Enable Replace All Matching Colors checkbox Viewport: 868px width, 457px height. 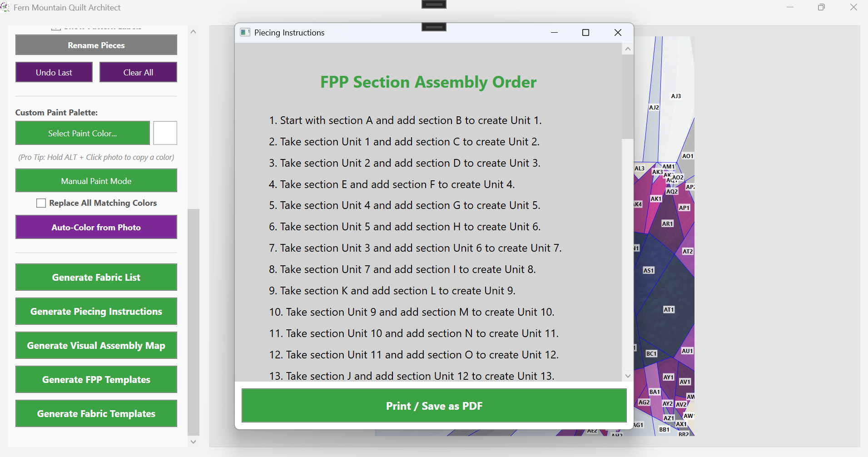coord(41,203)
